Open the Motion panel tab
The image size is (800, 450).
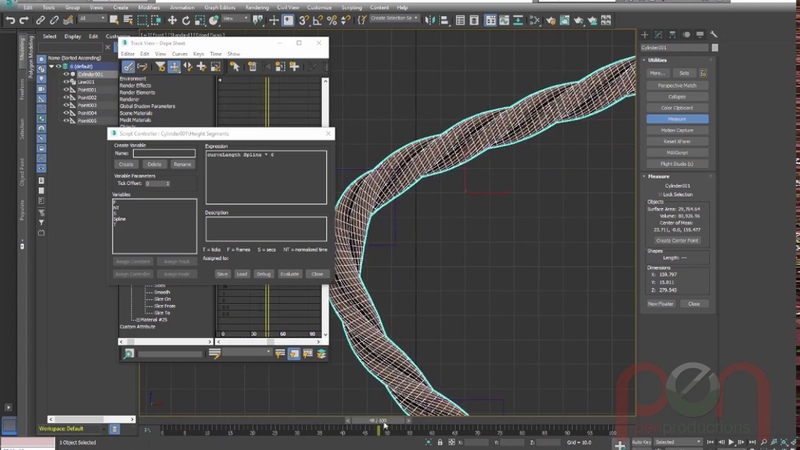click(686, 35)
